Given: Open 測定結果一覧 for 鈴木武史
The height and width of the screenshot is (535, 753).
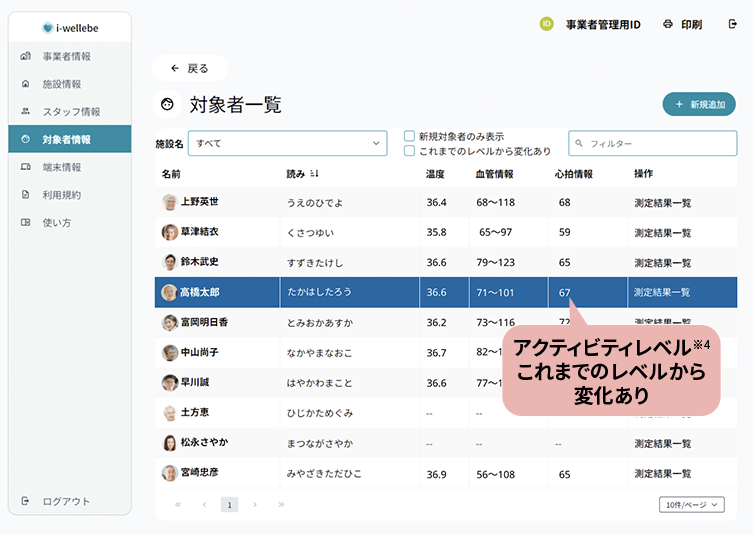Looking at the screenshot, I should pos(663,263).
